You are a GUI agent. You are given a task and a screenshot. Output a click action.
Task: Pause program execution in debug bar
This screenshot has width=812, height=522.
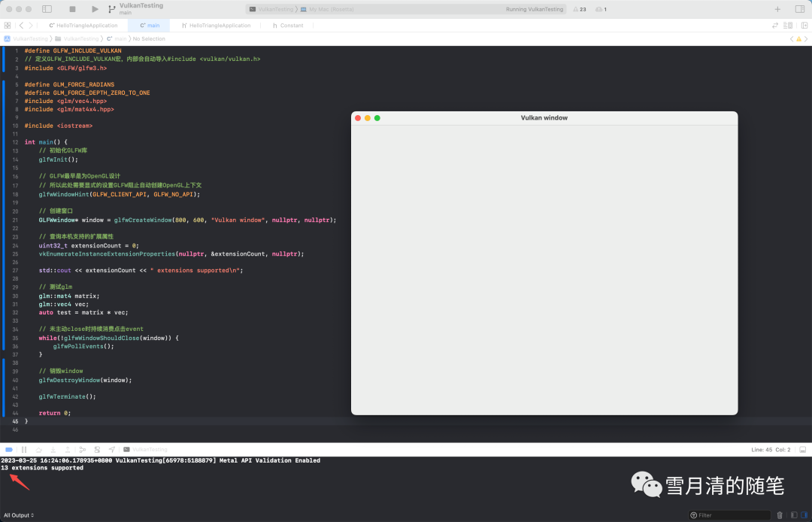24,449
